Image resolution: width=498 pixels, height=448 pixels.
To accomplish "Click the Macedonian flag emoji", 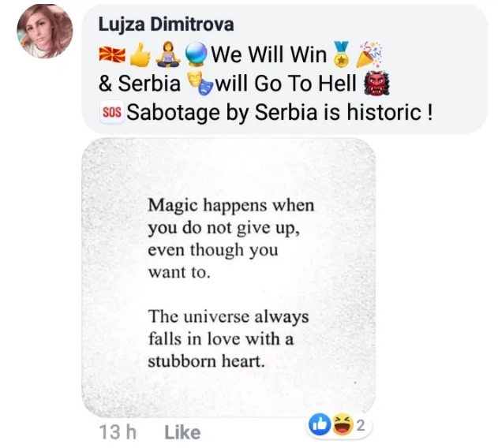I will [112, 54].
